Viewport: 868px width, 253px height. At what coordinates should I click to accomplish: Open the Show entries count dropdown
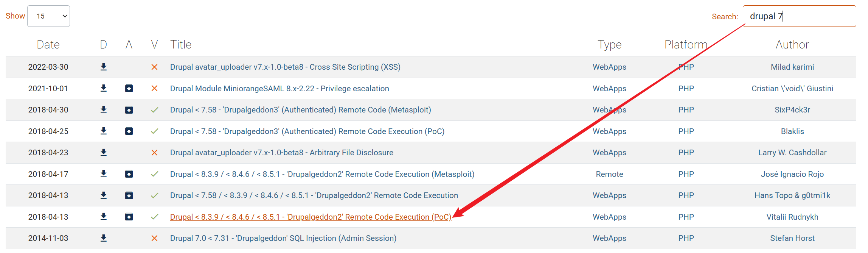tap(49, 16)
